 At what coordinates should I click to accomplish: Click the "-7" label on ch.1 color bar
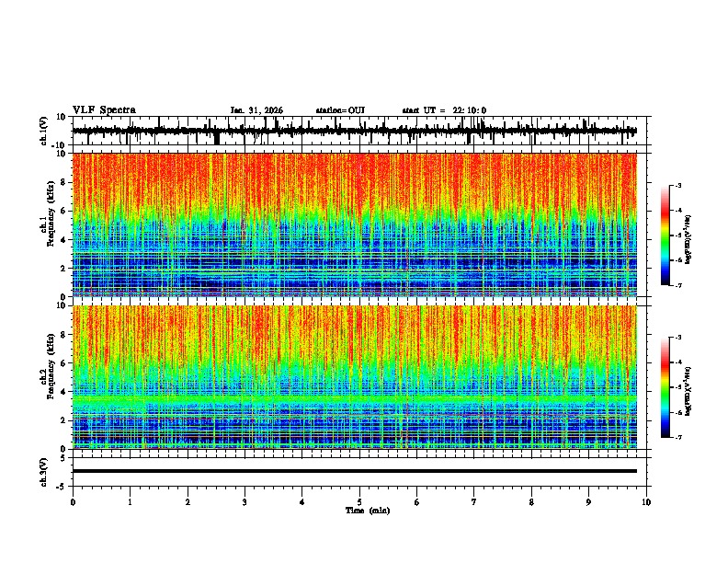677,285
